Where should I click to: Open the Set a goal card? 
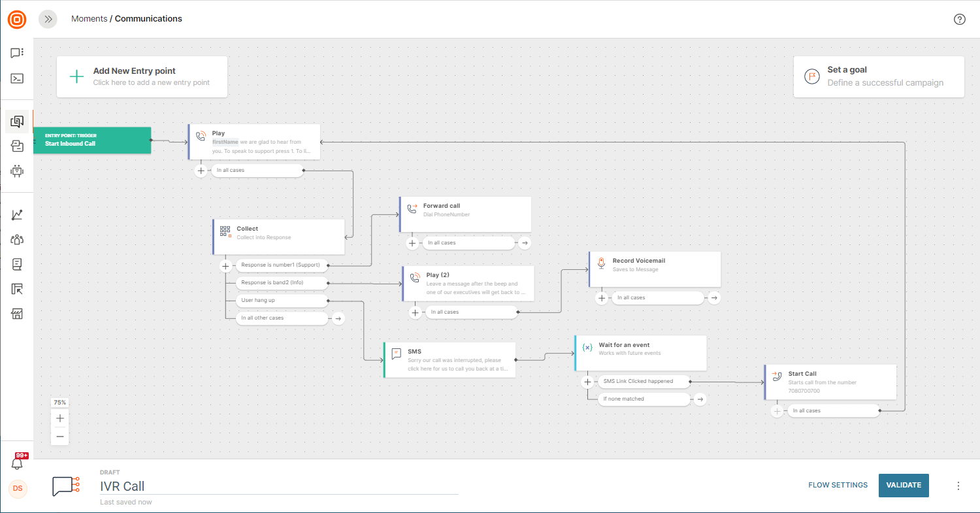878,76
